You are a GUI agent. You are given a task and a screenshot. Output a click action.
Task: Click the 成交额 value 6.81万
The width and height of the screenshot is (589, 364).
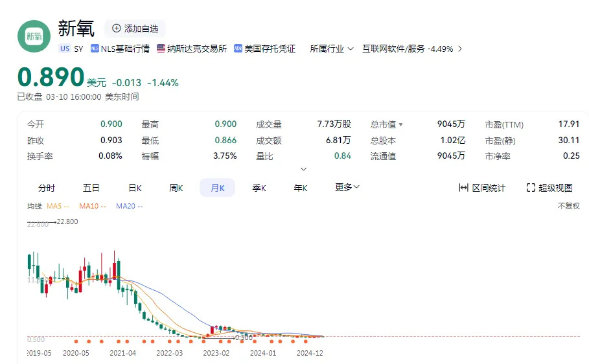pyautogui.click(x=338, y=140)
